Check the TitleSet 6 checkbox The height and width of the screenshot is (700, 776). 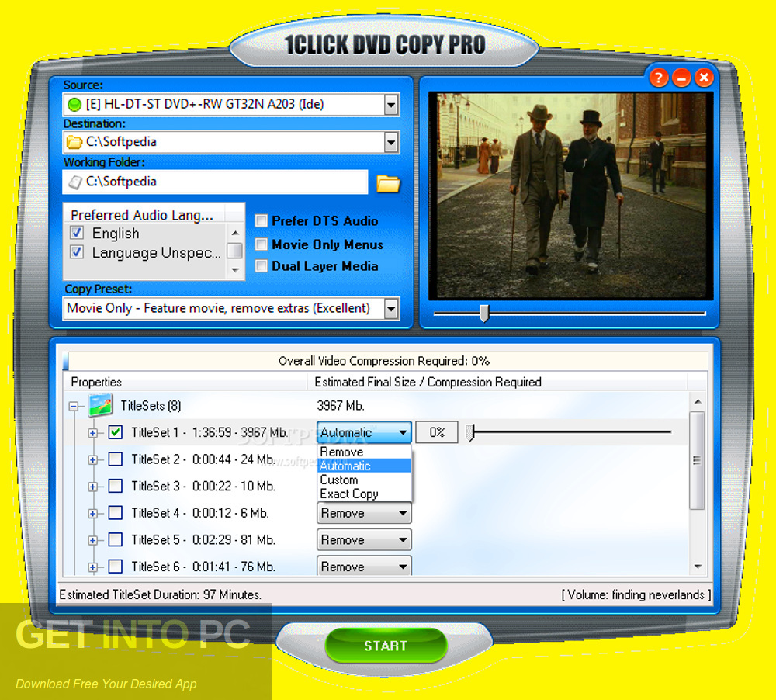click(x=116, y=566)
